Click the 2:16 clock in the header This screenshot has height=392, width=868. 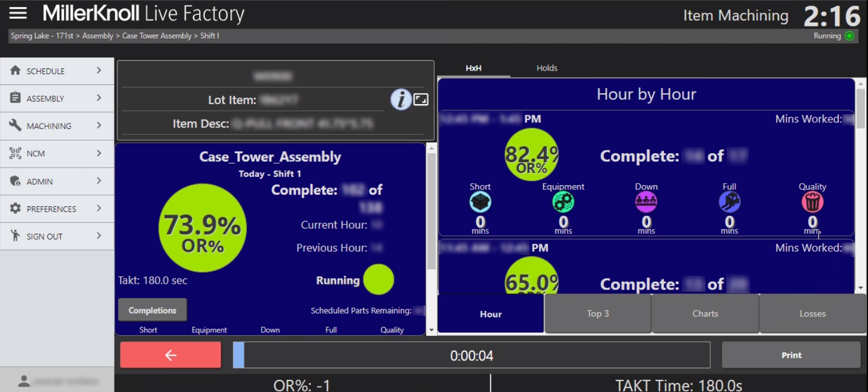pyautogui.click(x=832, y=16)
